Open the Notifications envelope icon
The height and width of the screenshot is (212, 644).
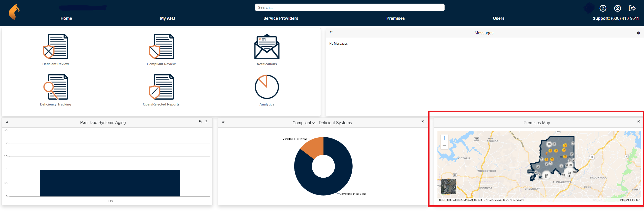(x=267, y=47)
